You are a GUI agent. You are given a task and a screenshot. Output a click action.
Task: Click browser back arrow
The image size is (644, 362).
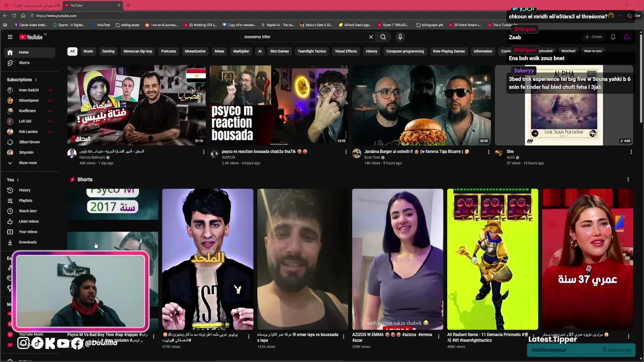coord(5,16)
